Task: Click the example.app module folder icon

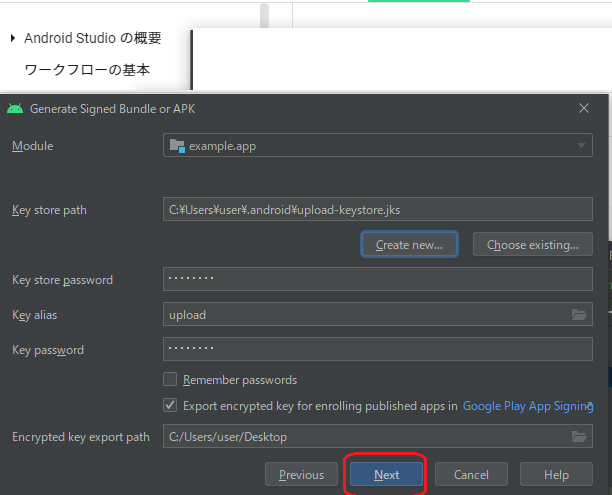Action: coord(177,146)
